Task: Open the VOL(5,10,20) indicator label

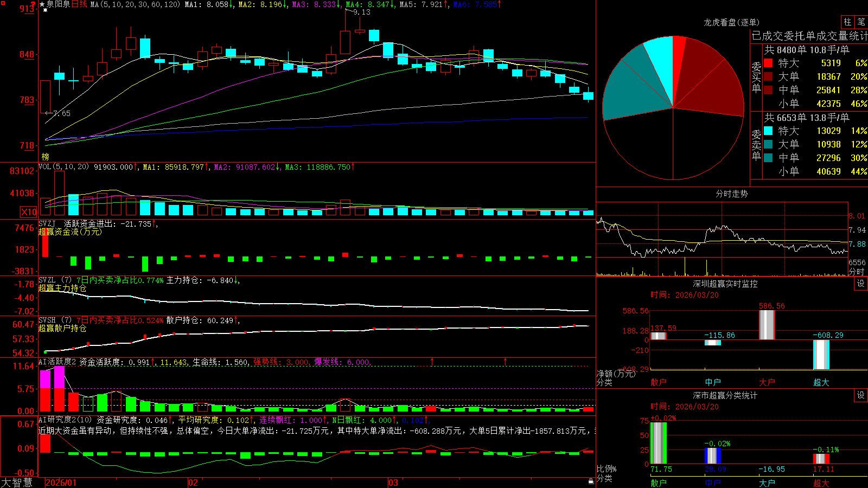Action: pyautogui.click(x=64, y=167)
